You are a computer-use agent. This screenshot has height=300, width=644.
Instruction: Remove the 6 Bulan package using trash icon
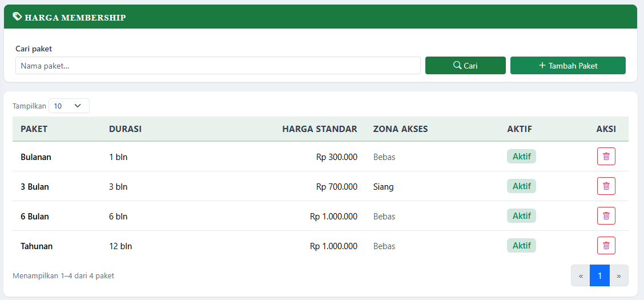[x=606, y=215]
